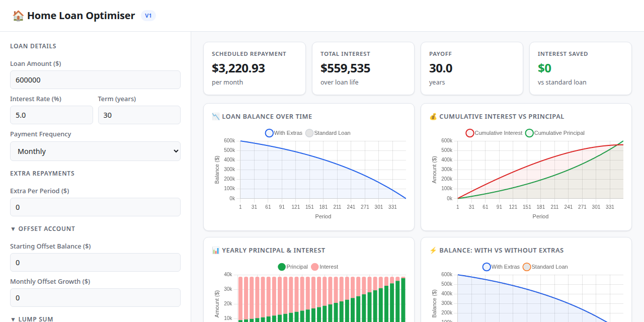
Task: Click the 30.0 payoff years value
Action: [x=441, y=68]
